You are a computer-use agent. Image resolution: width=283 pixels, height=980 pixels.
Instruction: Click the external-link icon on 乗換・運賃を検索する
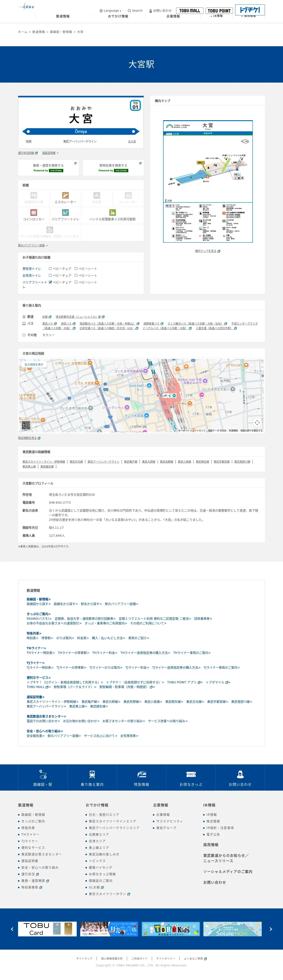[x=75, y=163]
